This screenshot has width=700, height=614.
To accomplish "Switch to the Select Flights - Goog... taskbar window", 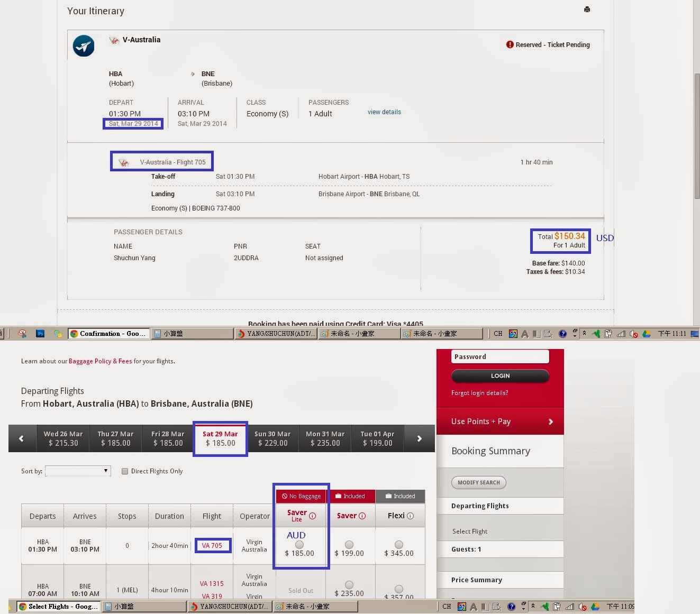I will [x=59, y=607].
